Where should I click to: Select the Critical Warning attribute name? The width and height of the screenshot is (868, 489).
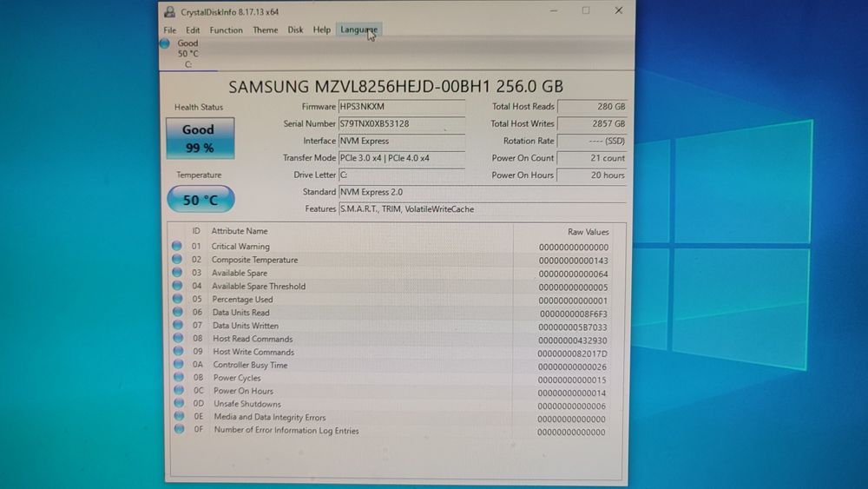[x=240, y=247]
